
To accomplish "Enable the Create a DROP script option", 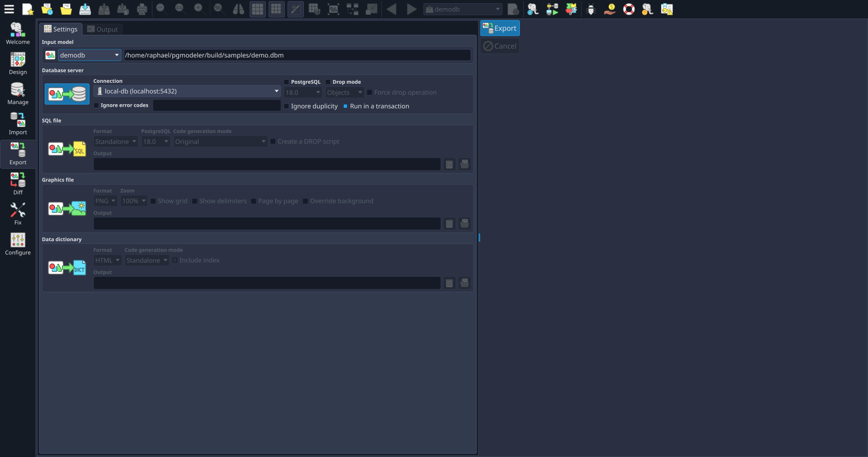I will pyautogui.click(x=273, y=142).
